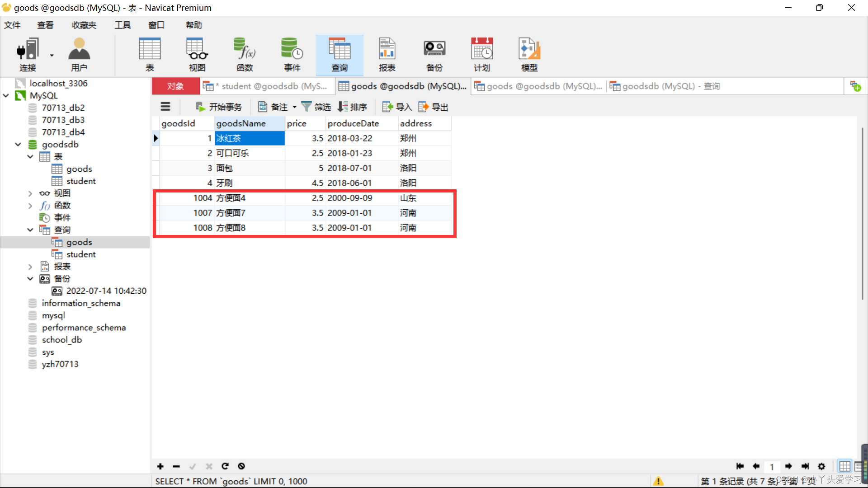Screen dimensions: 868x488
Task: Select the school_db database
Action: [62, 340]
